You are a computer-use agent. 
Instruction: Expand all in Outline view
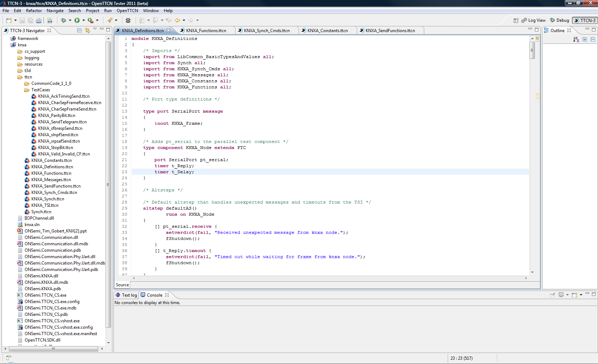click(x=585, y=40)
